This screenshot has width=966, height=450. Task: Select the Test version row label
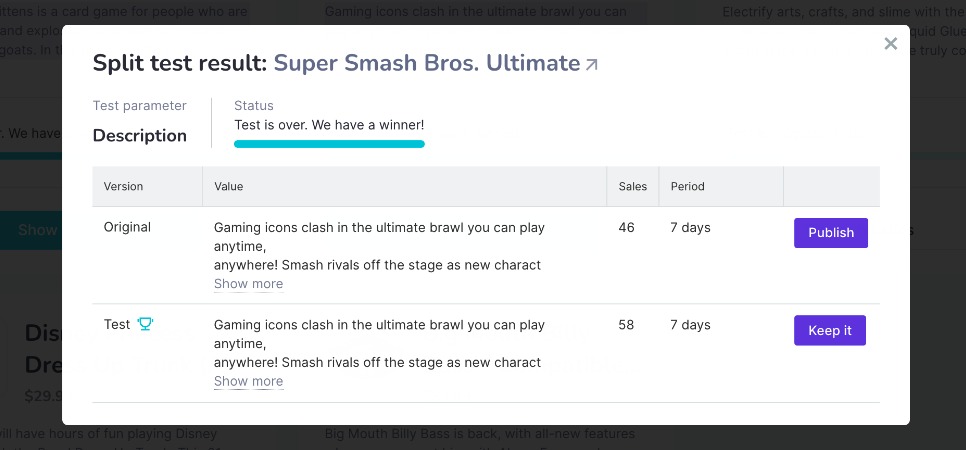pos(116,324)
